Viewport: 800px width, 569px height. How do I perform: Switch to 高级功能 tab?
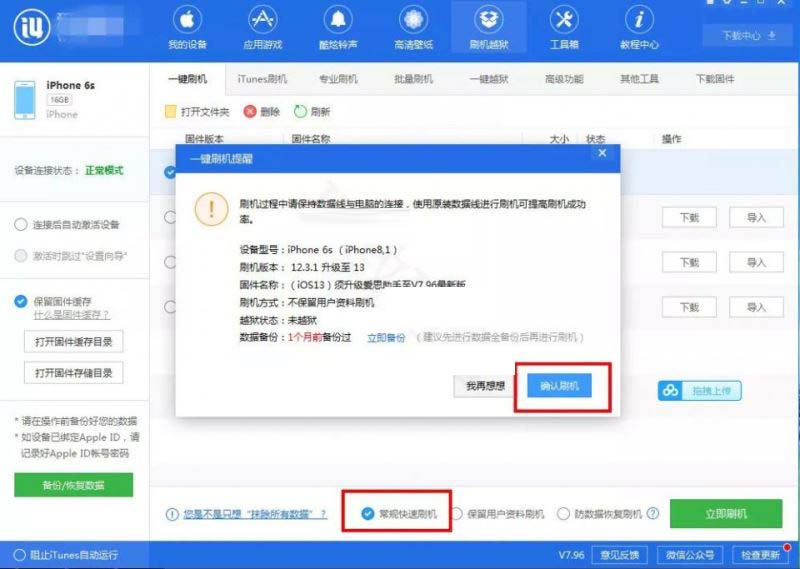click(x=564, y=79)
